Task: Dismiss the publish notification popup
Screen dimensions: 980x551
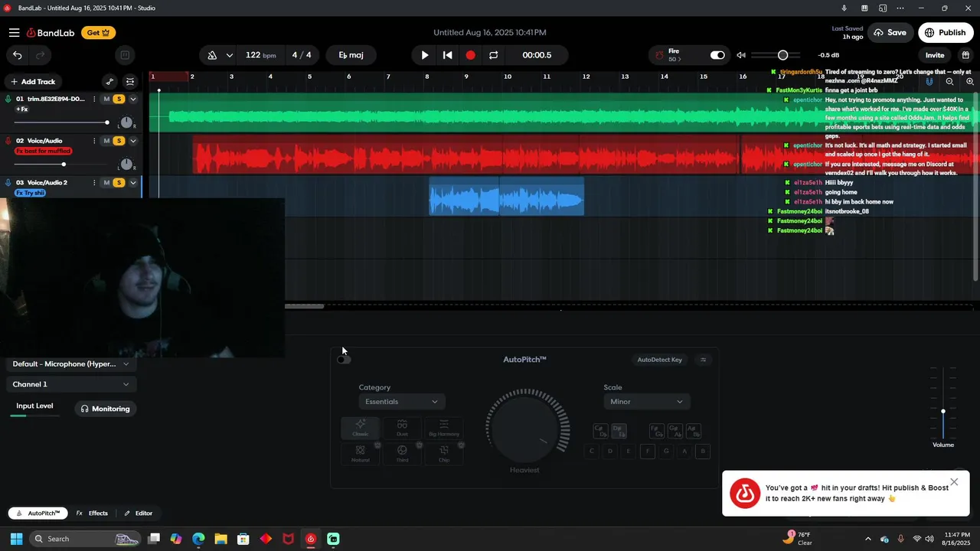Action: (x=954, y=482)
